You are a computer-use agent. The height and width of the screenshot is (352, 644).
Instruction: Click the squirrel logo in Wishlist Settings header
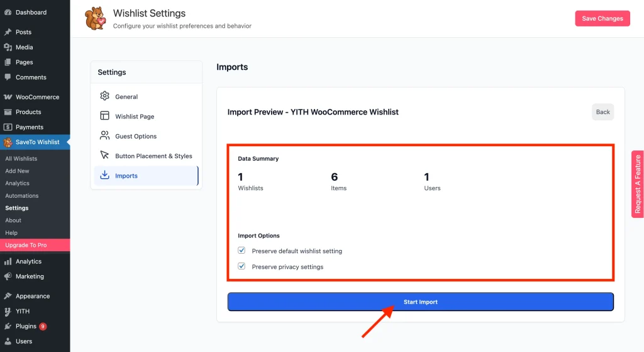96,18
